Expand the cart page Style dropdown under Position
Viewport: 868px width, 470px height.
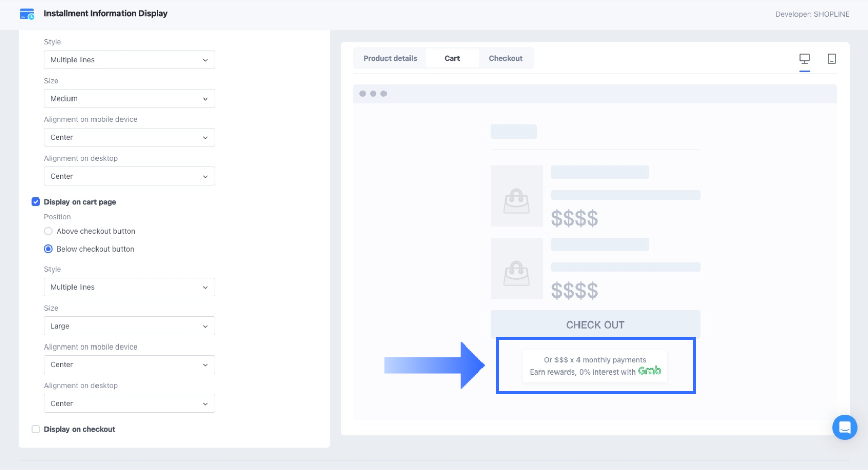[x=130, y=287]
